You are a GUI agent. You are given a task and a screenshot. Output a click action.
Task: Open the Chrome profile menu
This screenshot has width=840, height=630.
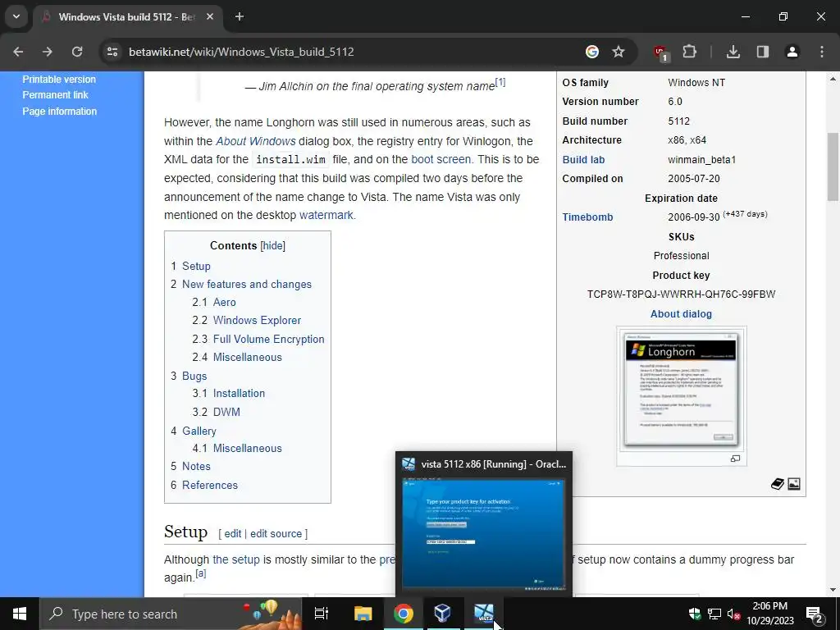coord(792,52)
